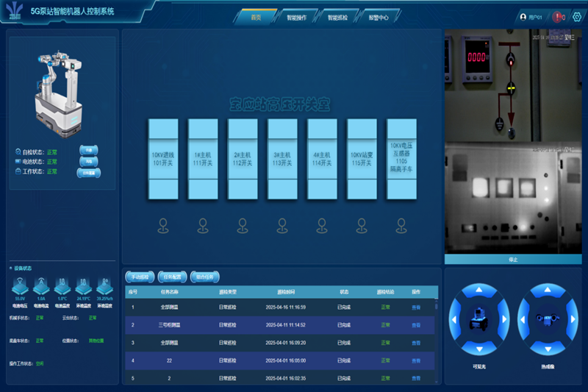Go to the 报警中心 tab
This screenshot has height=392, width=588.
(378, 17)
